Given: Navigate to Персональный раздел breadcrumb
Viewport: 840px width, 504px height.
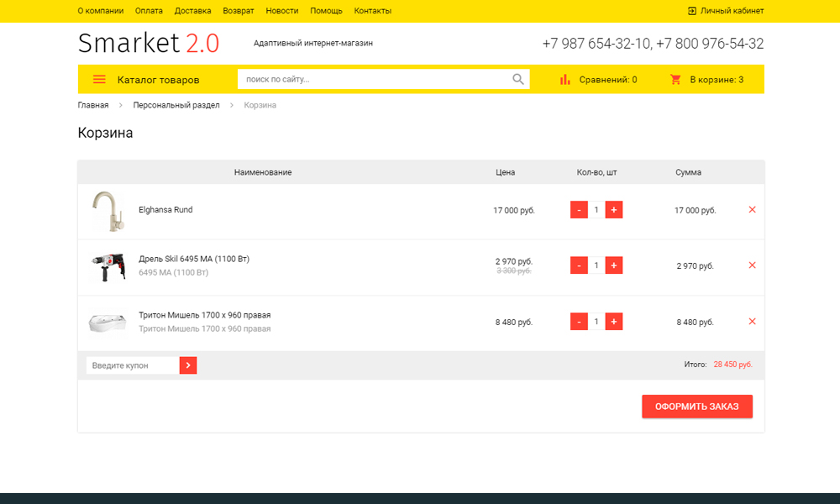Looking at the screenshot, I should pyautogui.click(x=176, y=105).
